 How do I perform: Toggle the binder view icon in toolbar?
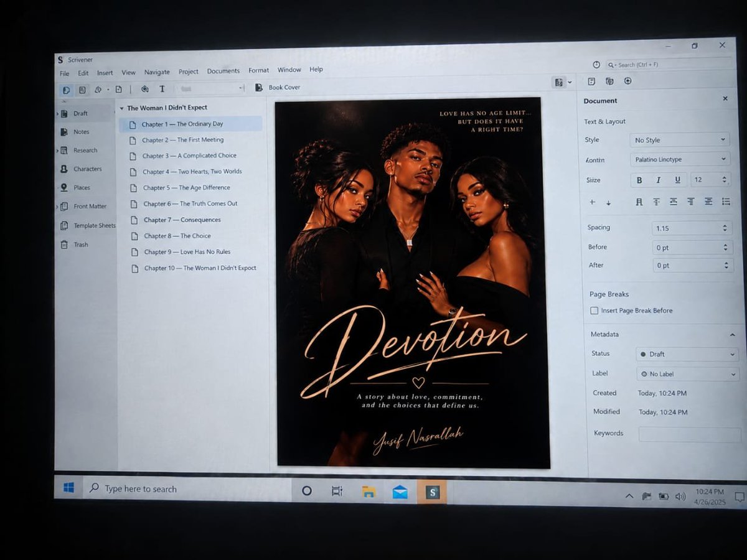(x=66, y=90)
